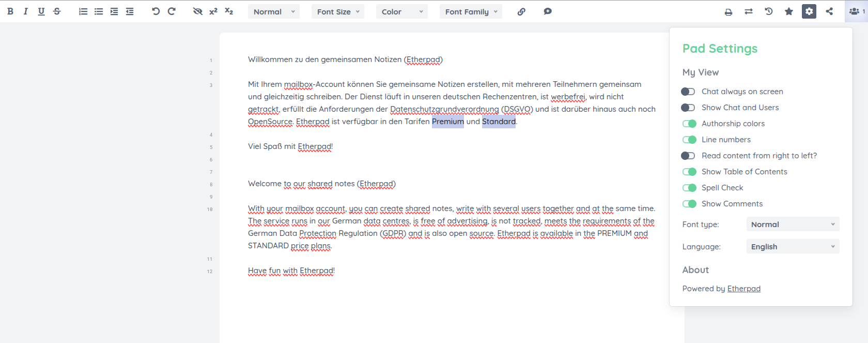Click the undo arrow icon

click(x=156, y=11)
